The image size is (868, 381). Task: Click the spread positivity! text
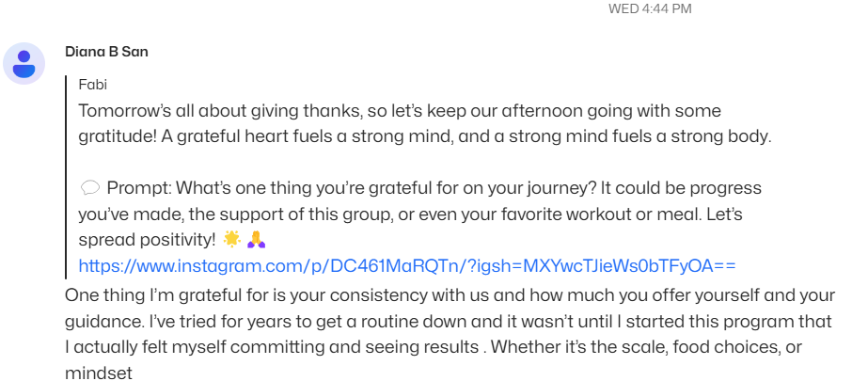pyautogui.click(x=147, y=240)
